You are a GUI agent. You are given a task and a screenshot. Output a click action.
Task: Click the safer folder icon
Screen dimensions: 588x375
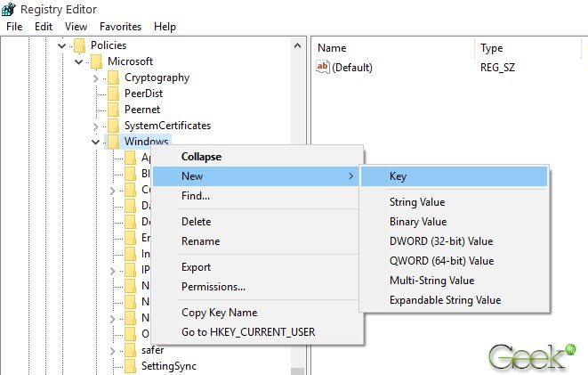pos(131,351)
